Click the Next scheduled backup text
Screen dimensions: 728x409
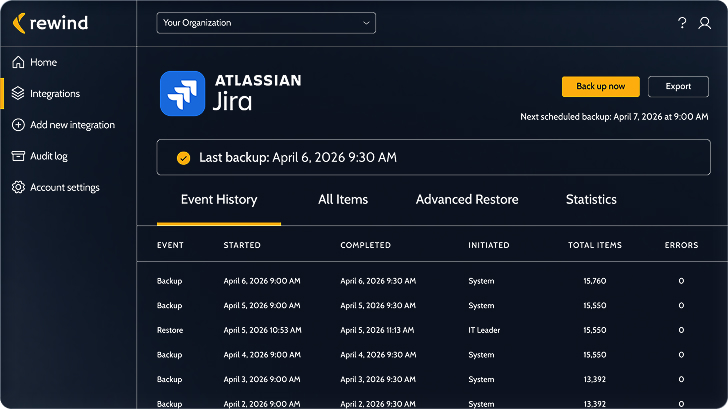click(614, 117)
